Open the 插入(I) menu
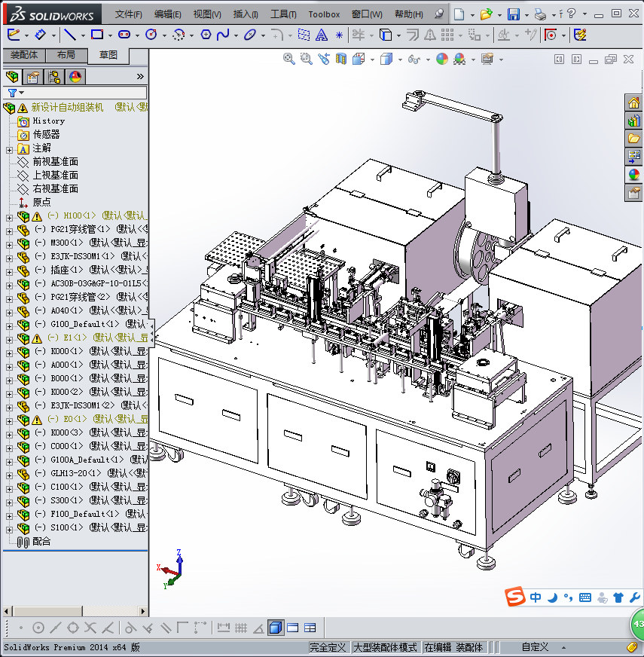The width and height of the screenshot is (644, 657). [246, 14]
